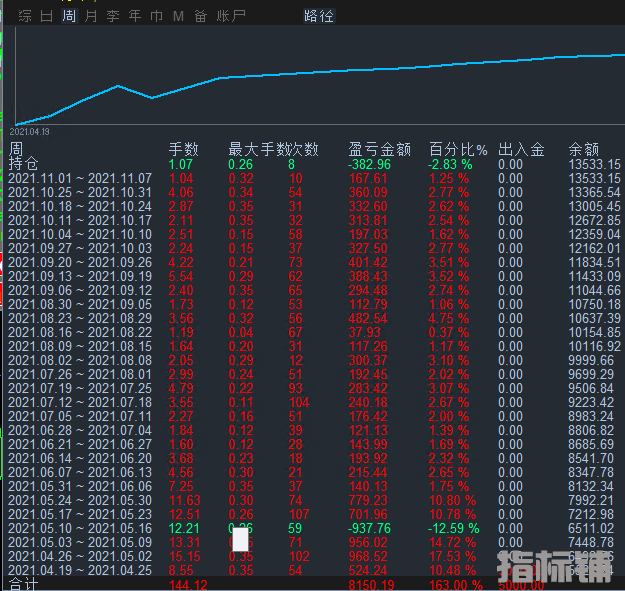Open the 备 tab
This screenshot has width=625, height=591.
coord(200,16)
